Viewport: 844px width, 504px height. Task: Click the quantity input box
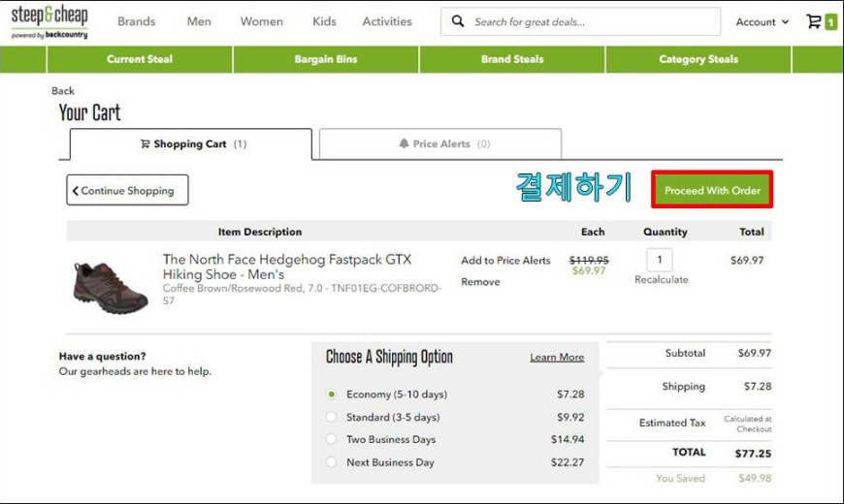(660, 260)
